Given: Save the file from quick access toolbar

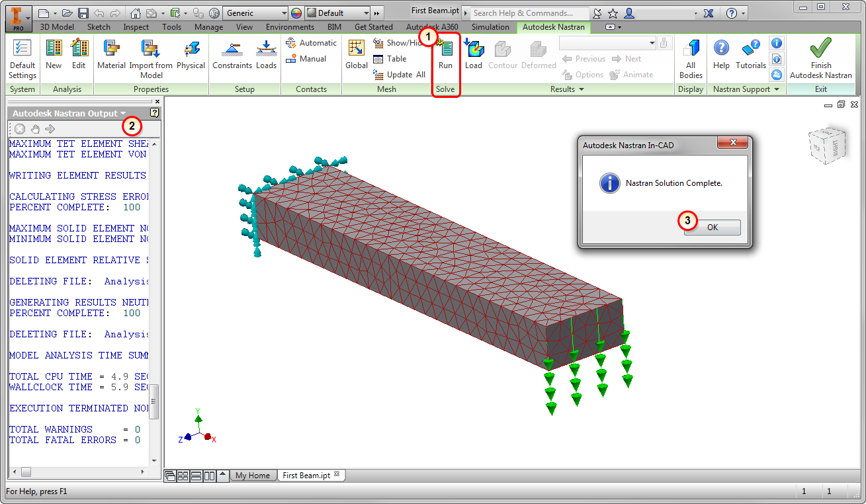Looking at the screenshot, I should [83, 13].
